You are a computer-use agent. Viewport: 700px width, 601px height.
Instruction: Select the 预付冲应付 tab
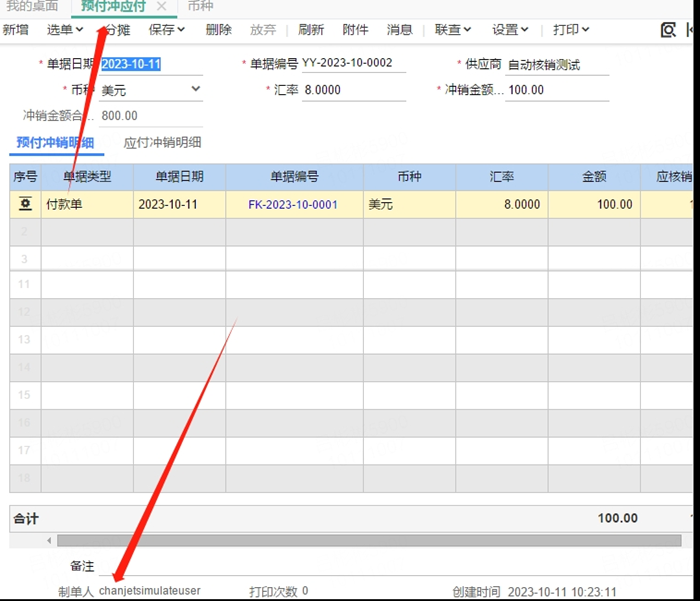113,6
